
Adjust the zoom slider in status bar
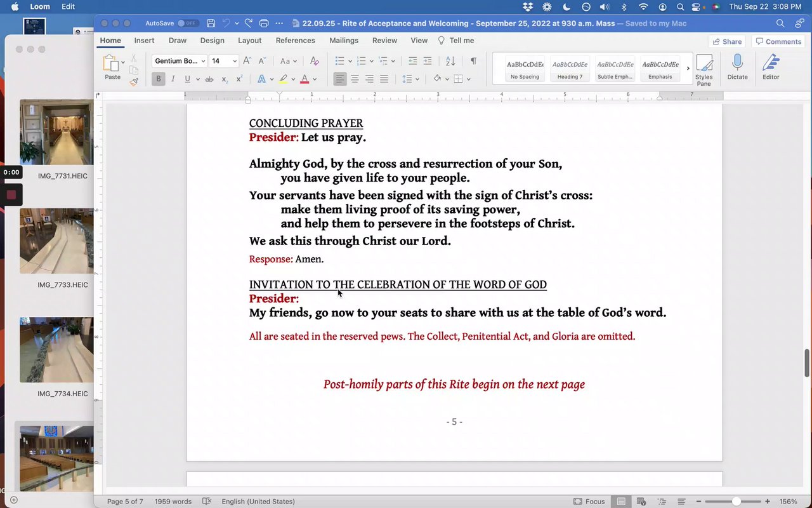coord(736,502)
